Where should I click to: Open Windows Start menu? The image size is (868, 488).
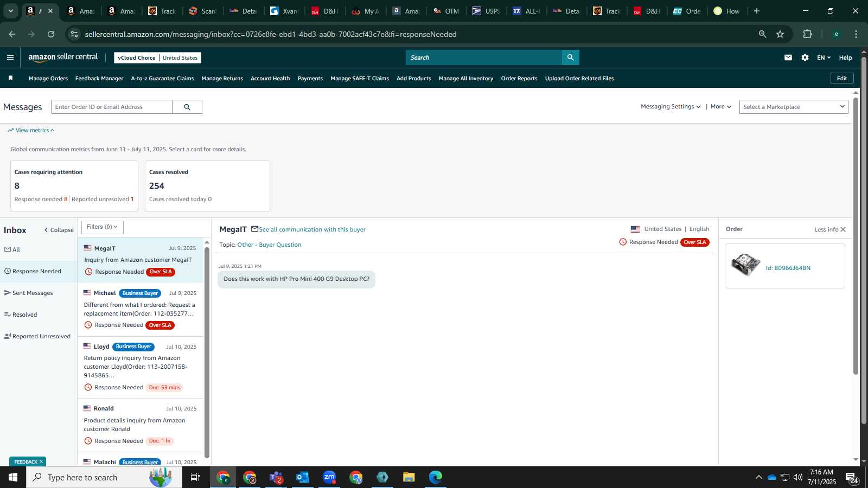pos(13,477)
